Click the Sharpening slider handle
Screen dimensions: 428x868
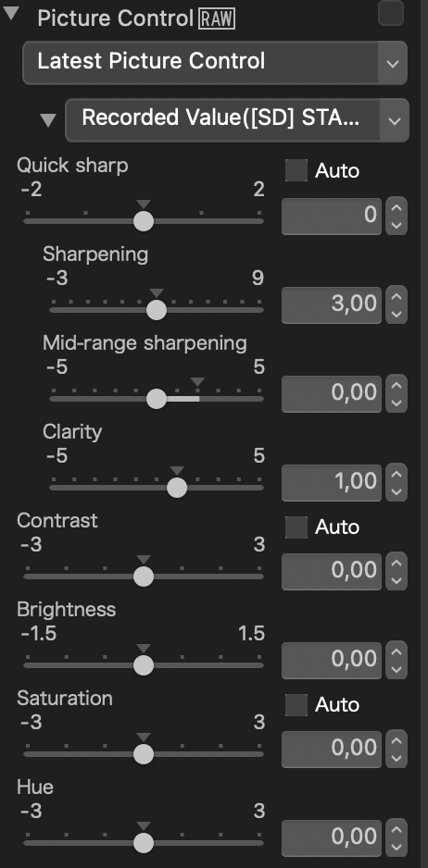click(x=157, y=310)
